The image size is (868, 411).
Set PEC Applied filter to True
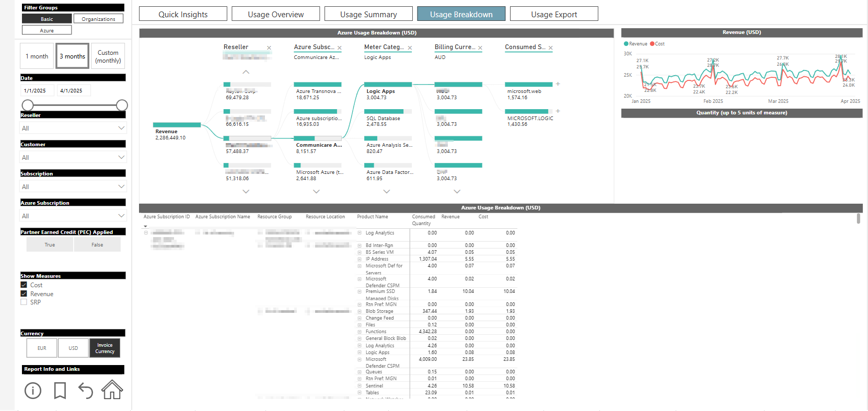coord(50,244)
